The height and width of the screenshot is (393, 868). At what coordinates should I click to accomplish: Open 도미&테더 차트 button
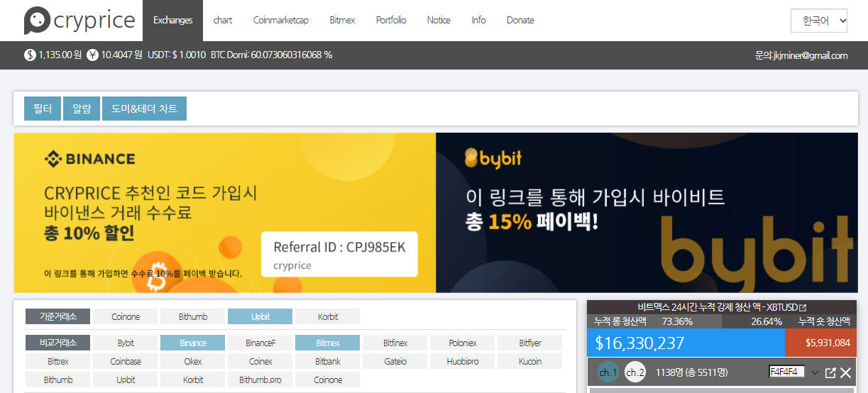coord(144,109)
